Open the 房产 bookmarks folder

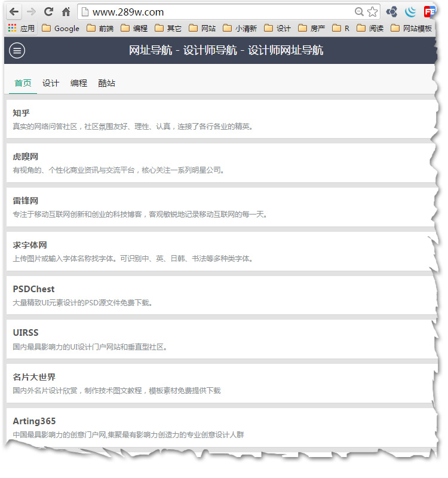311,28
